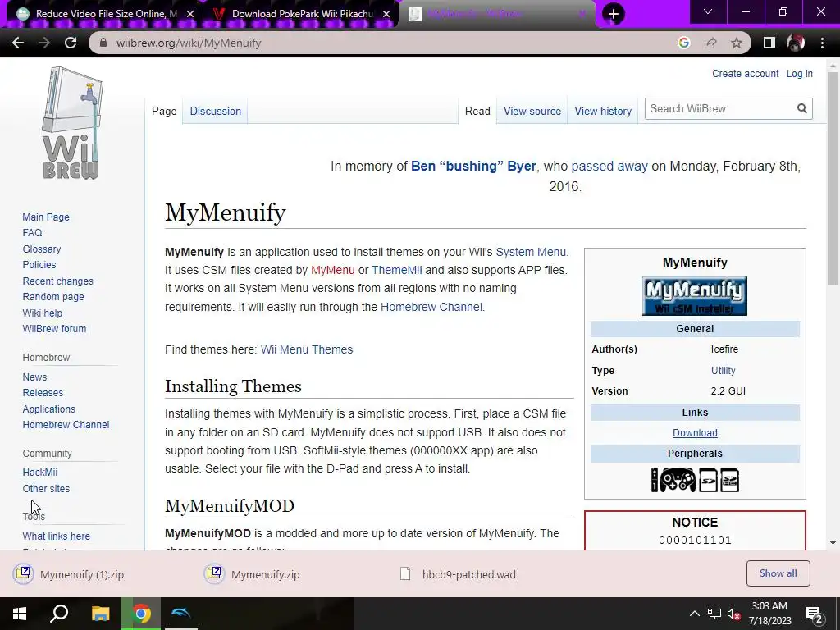Click the Search WiiBrew input field
Screen dimensions: 840x630
pos(720,109)
